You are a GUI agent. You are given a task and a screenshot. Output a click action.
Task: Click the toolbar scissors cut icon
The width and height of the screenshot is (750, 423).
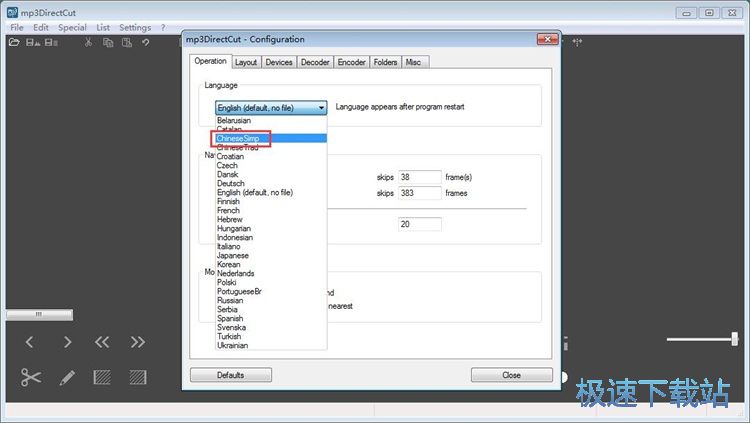pos(88,43)
